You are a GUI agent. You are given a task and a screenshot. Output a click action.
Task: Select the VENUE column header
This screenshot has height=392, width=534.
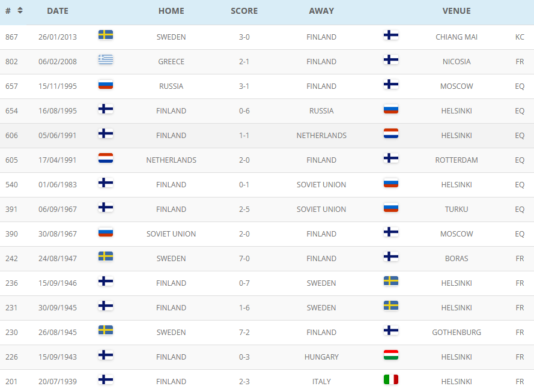pos(457,11)
